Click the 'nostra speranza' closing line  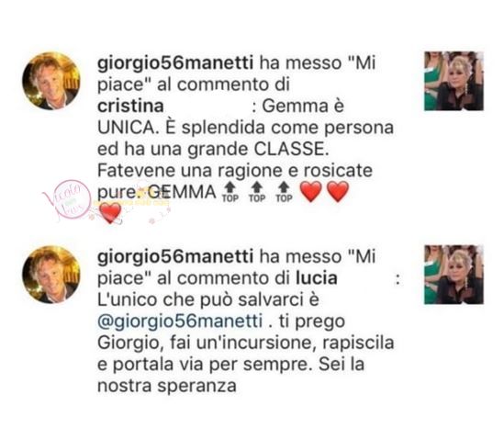pos(167,386)
